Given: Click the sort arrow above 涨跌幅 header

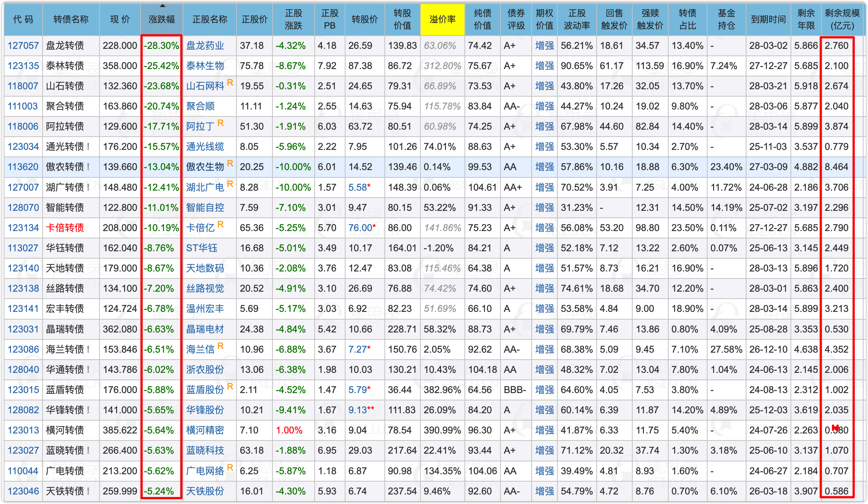Looking at the screenshot, I should pyautogui.click(x=162, y=6).
